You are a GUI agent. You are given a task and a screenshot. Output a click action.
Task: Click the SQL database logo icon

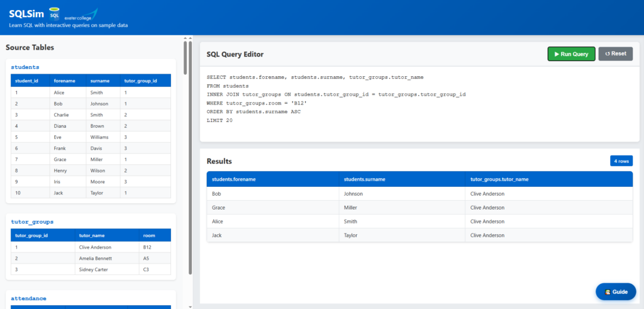click(x=54, y=13)
